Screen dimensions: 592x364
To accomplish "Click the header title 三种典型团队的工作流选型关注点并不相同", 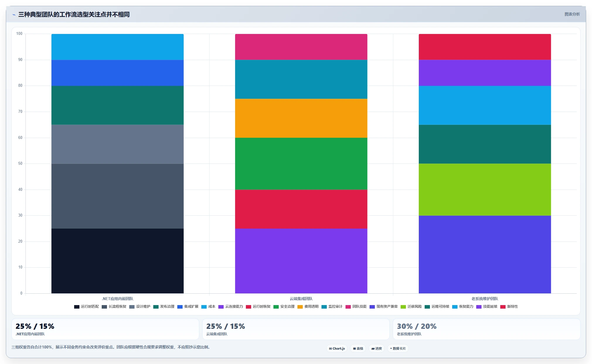I will (74, 14).
